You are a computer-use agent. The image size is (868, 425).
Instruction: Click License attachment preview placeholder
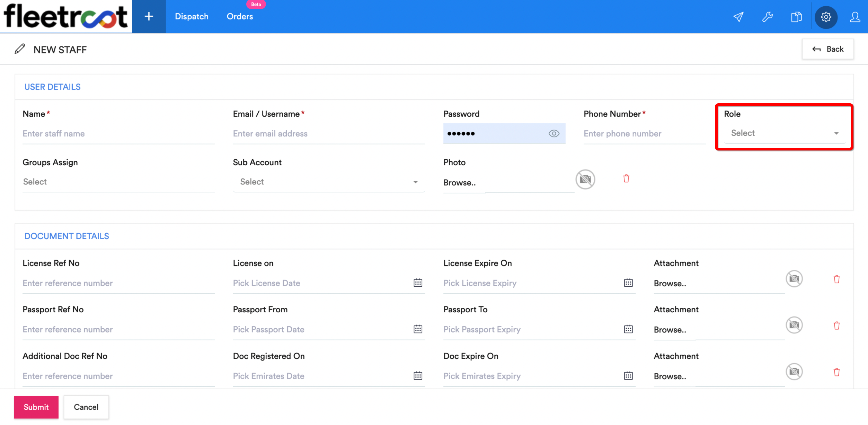coord(794,279)
